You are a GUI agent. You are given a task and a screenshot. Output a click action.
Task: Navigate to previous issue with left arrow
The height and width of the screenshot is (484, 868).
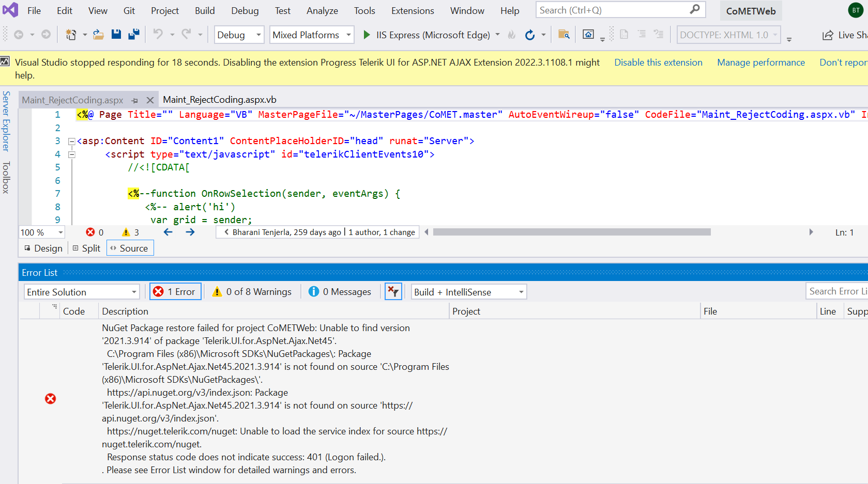point(168,232)
